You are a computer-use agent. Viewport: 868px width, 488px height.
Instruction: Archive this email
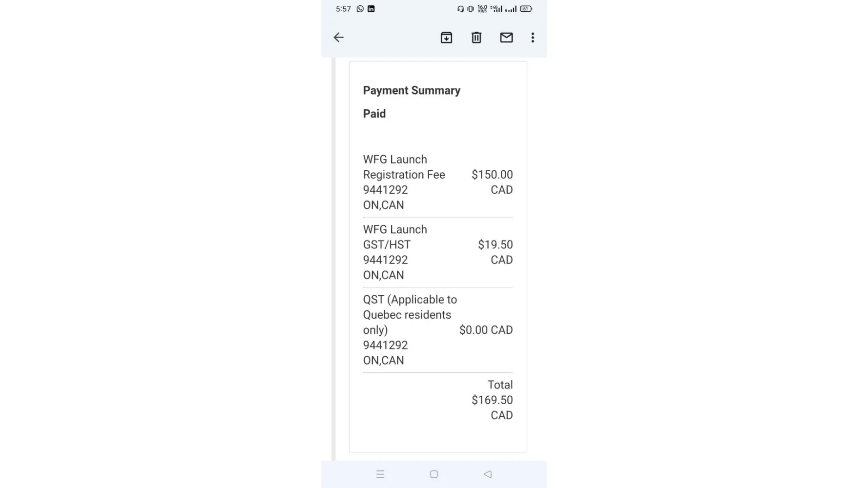446,38
